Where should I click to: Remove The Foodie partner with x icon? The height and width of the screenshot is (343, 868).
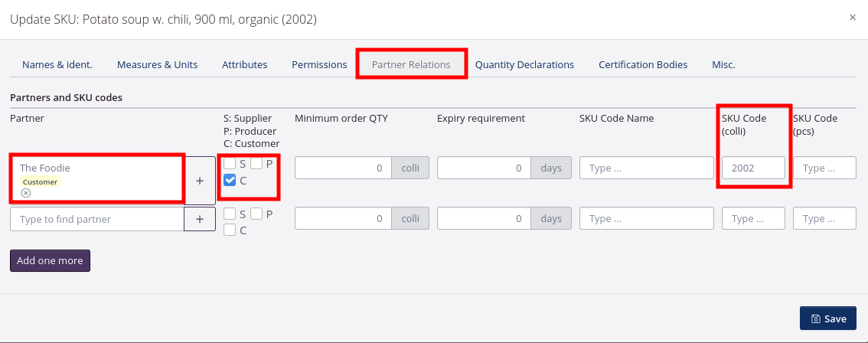pos(26,193)
